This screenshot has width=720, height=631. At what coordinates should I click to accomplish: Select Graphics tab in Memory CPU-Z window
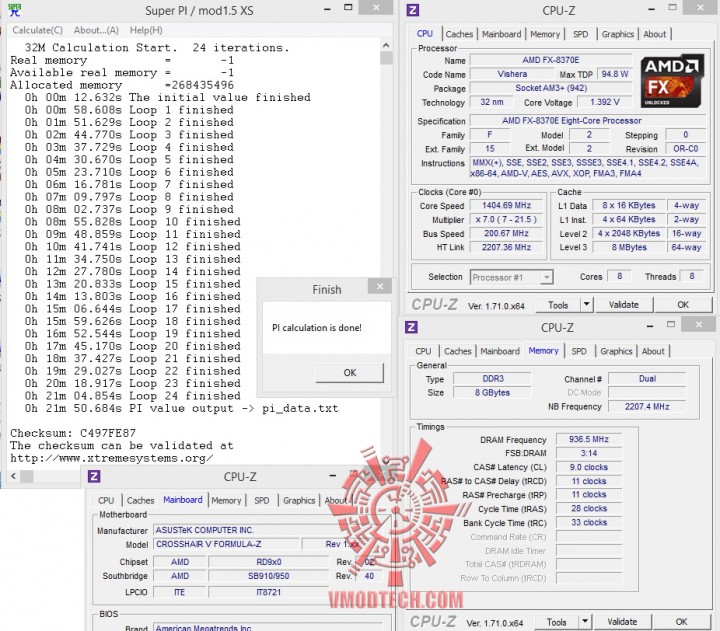[616, 351]
